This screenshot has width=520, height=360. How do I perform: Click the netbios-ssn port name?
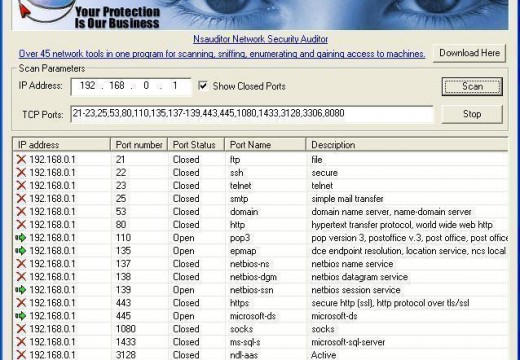click(x=251, y=290)
